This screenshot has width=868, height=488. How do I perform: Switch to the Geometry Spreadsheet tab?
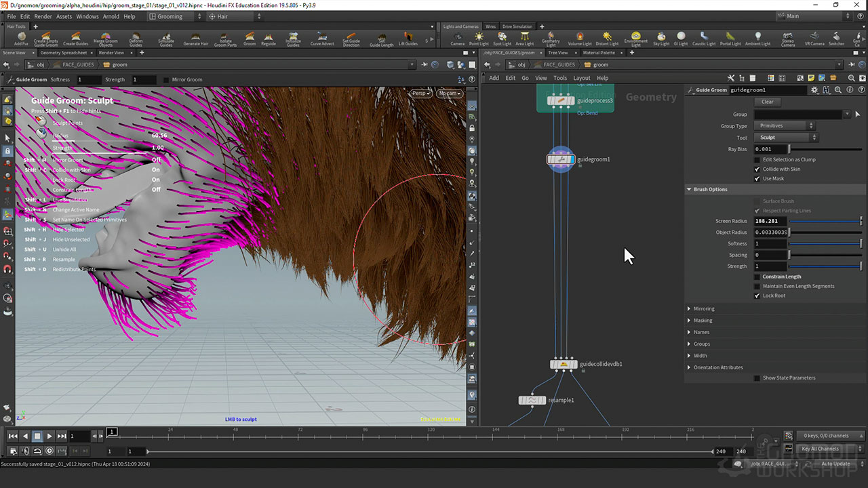tap(64, 52)
